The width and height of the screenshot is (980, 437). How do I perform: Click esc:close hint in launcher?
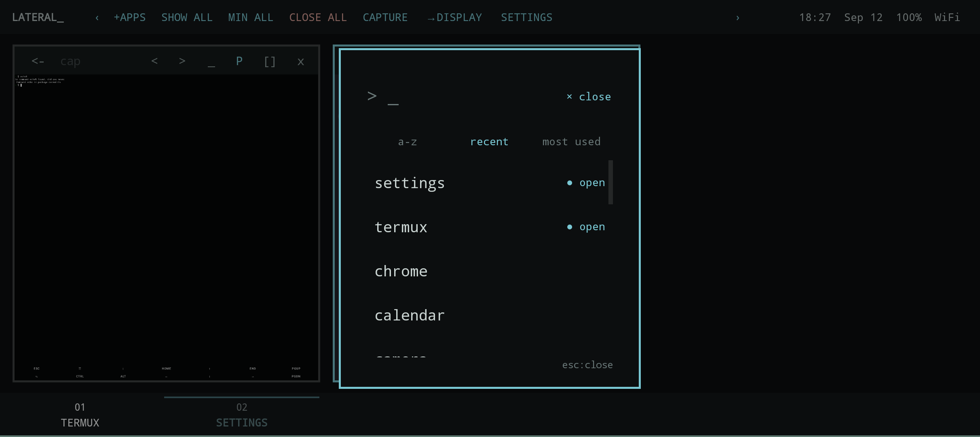tap(587, 365)
